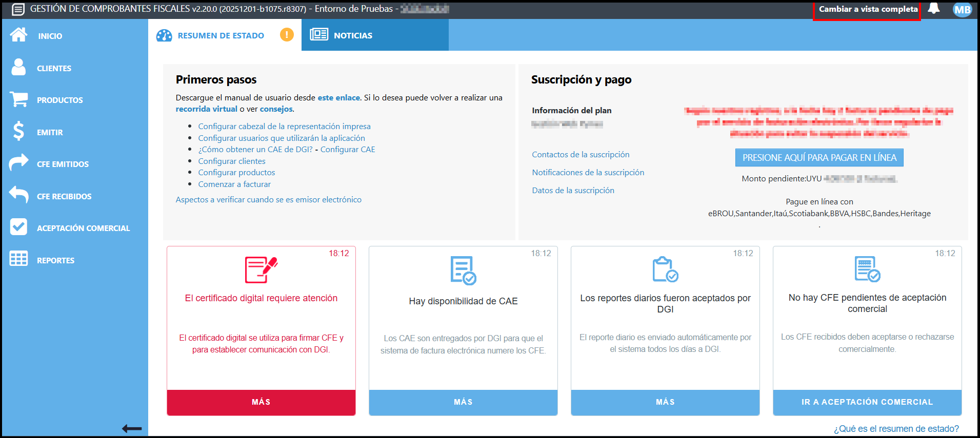The width and height of the screenshot is (980, 438).
Task: Select the Resumen de Estado tab
Action: click(221, 35)
